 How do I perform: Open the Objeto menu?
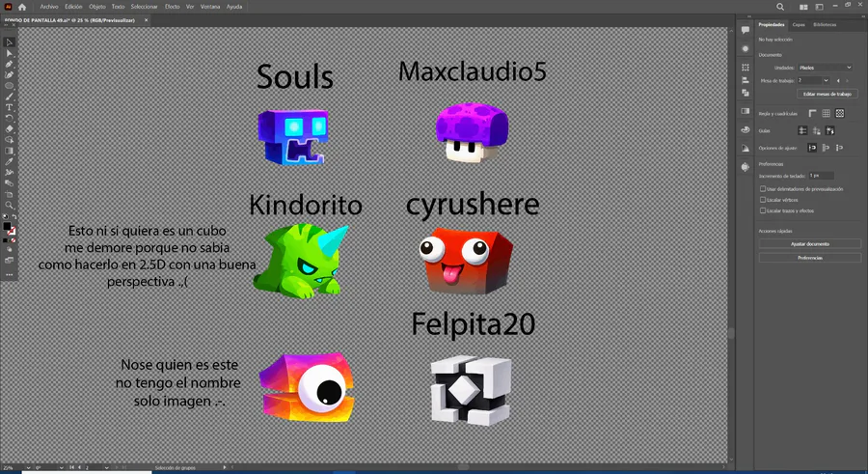(x=97, y=7)
